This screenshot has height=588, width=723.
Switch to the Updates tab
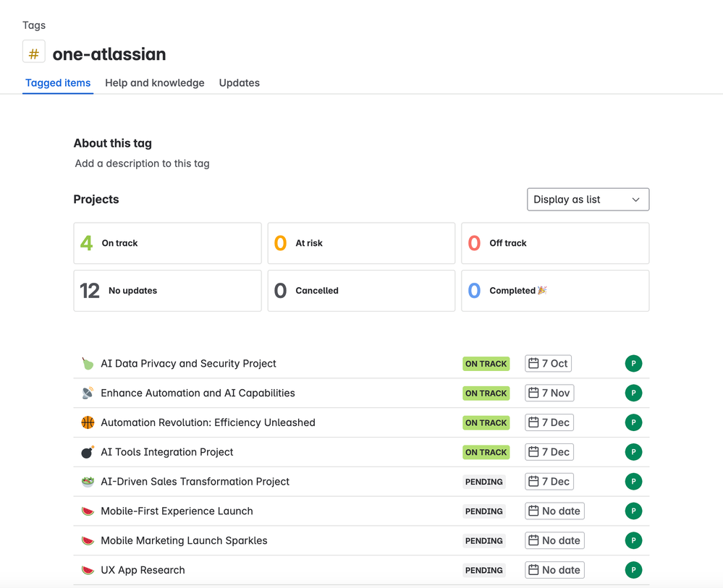[x=240, y=83]
